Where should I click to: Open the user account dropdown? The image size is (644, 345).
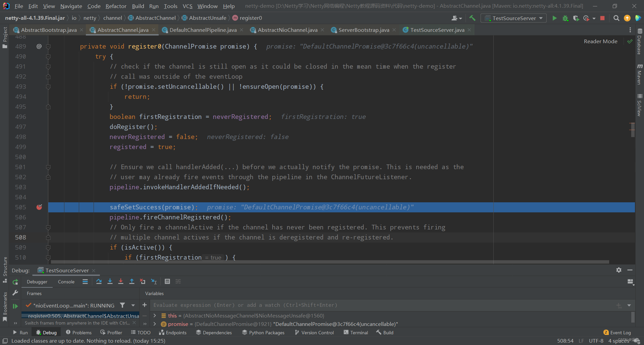[x=457, y=18]
